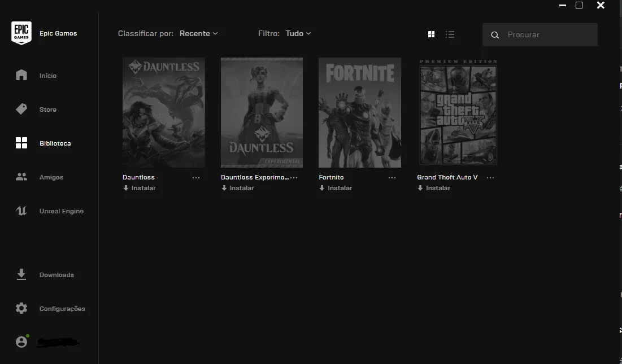Go to Início menu label
The width and height of the screenshot is (622, 364).
pos(48,76)
